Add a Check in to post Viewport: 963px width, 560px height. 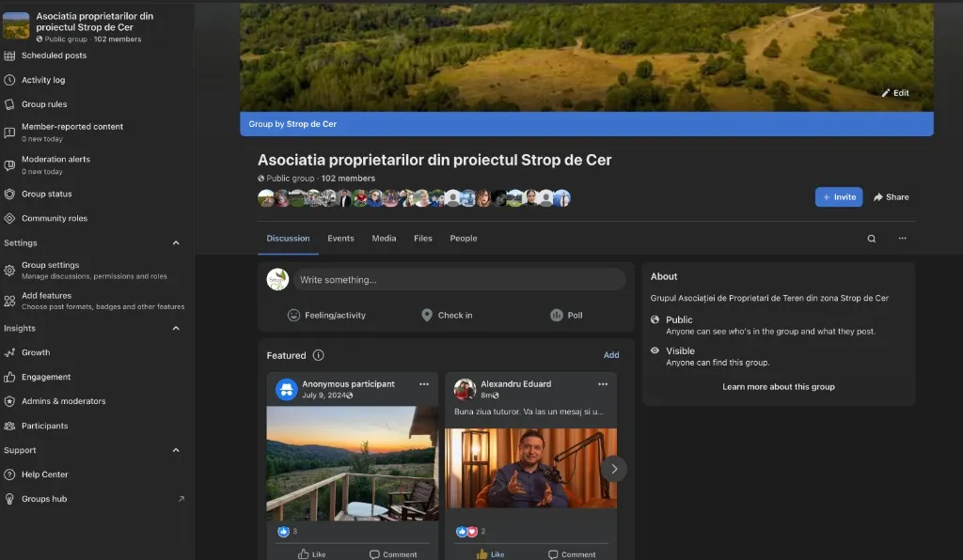(x=447, y=316)
